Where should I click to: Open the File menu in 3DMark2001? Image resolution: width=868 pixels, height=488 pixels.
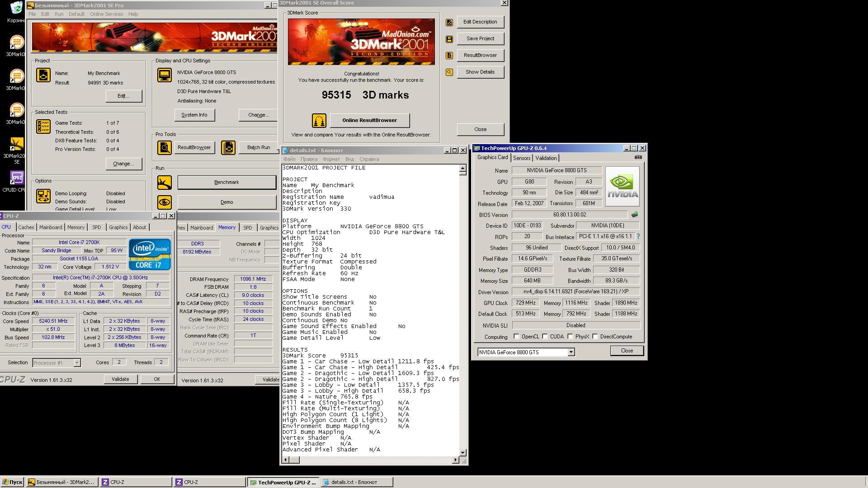(32, 14)
